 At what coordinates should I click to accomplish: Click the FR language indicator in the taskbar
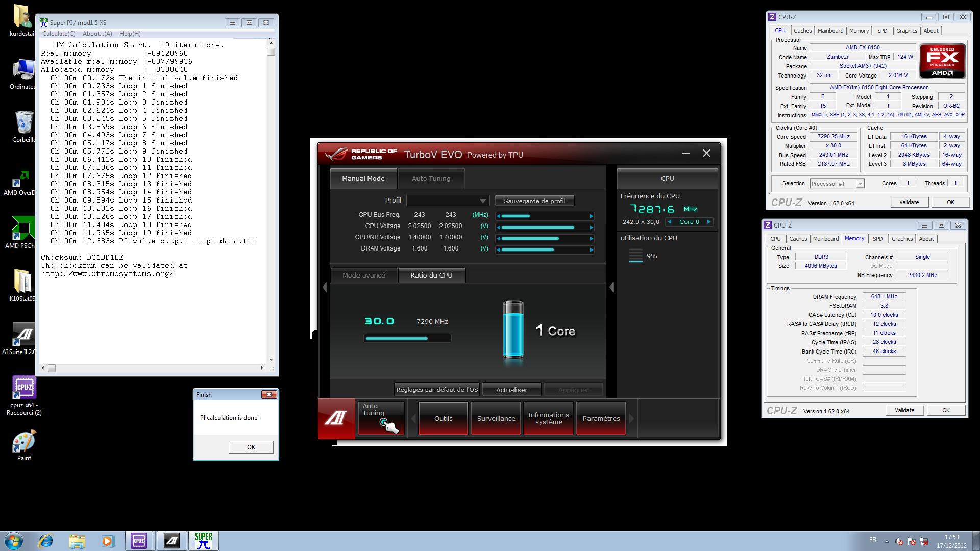click(873, 540)
